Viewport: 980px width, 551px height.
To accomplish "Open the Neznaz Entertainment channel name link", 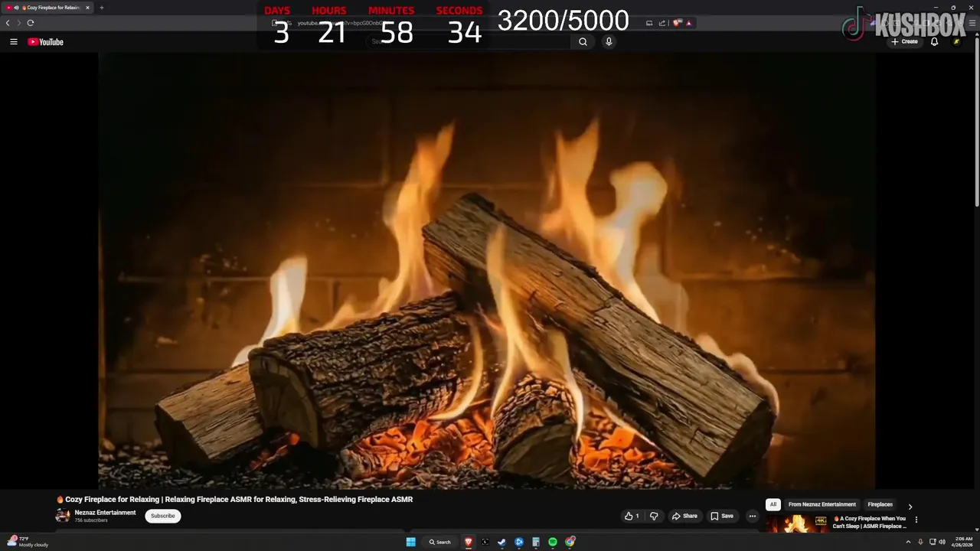I will [x=105, y=513].
